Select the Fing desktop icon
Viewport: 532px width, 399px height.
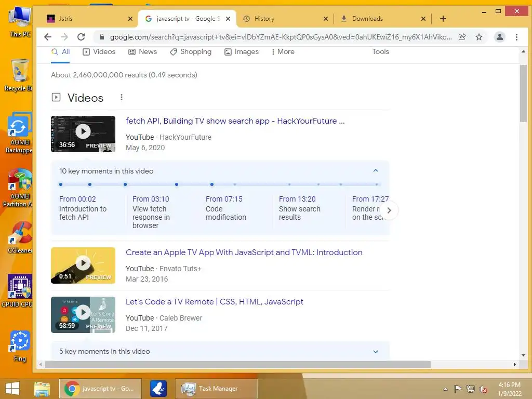(20, 346)
